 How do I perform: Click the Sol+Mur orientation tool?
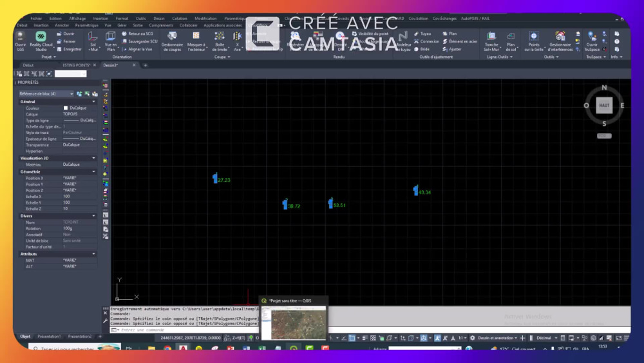pyautogui.click(x=93, y=41)
